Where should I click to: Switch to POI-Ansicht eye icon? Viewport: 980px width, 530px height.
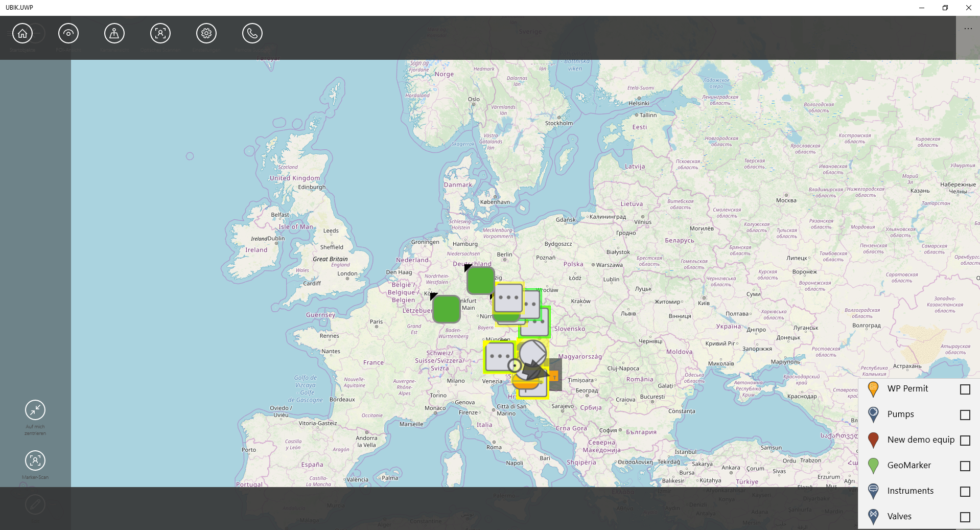68,34
